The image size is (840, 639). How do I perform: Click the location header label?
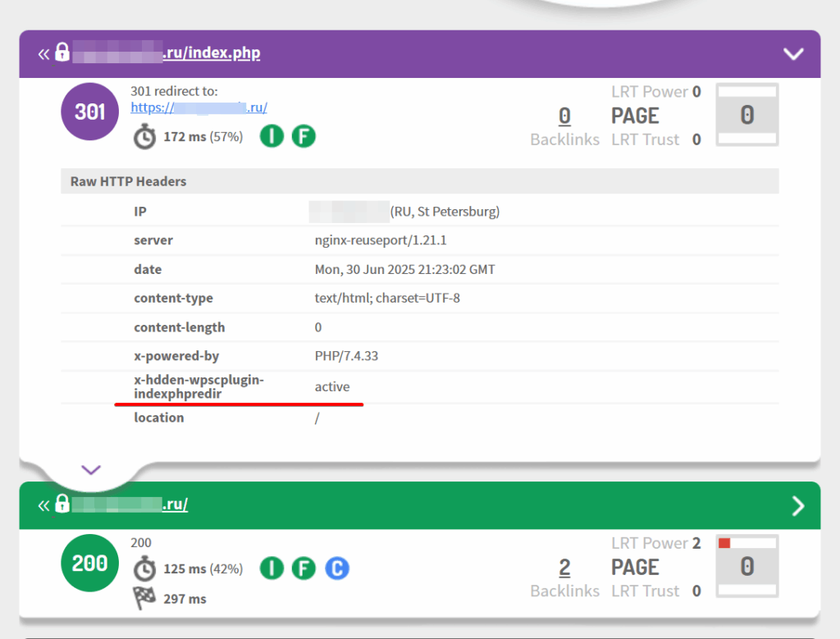(x=158, y=418)
